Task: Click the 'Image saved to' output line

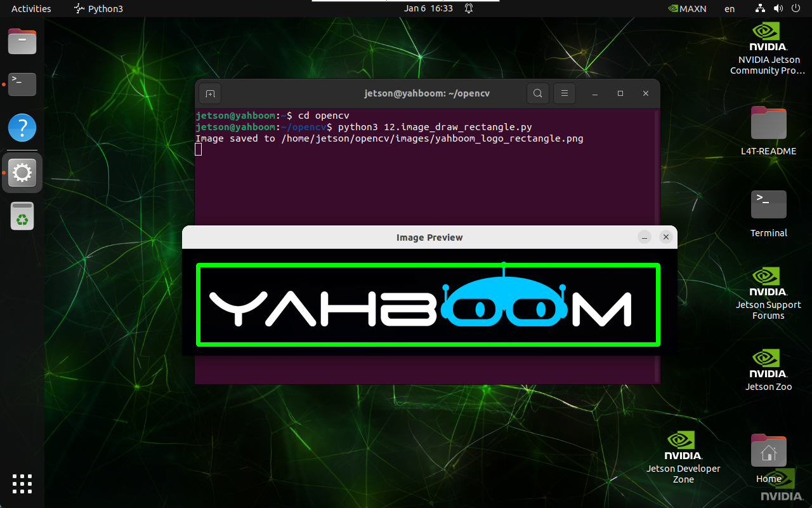Action: click(390, 138)
